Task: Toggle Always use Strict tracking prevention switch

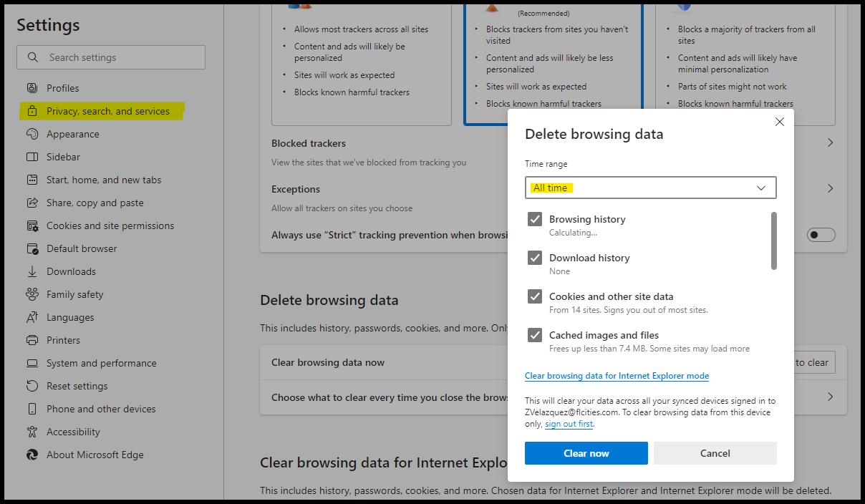Action: coord(821,235)
